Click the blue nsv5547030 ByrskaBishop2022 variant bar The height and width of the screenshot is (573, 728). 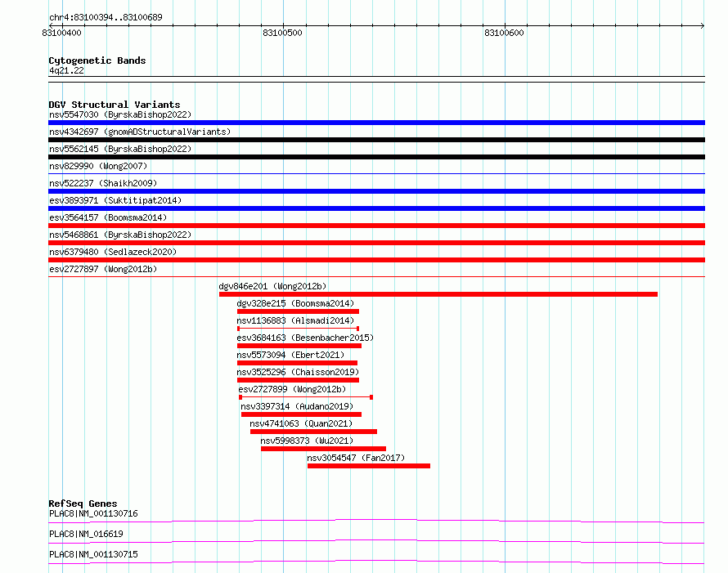point(376,123)
